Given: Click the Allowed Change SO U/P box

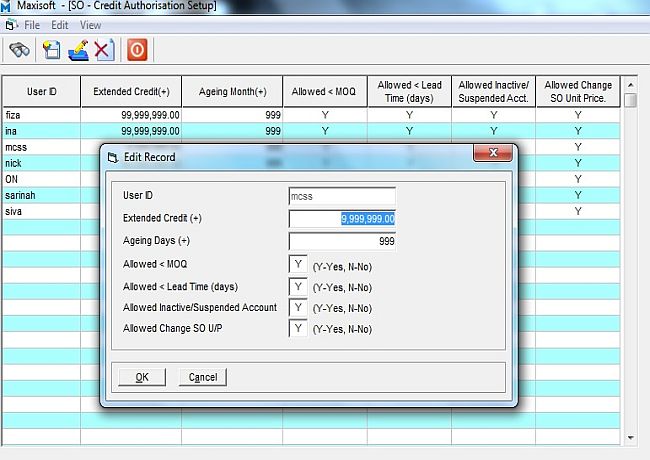Looking at the screenshot, I should [297, 329].
